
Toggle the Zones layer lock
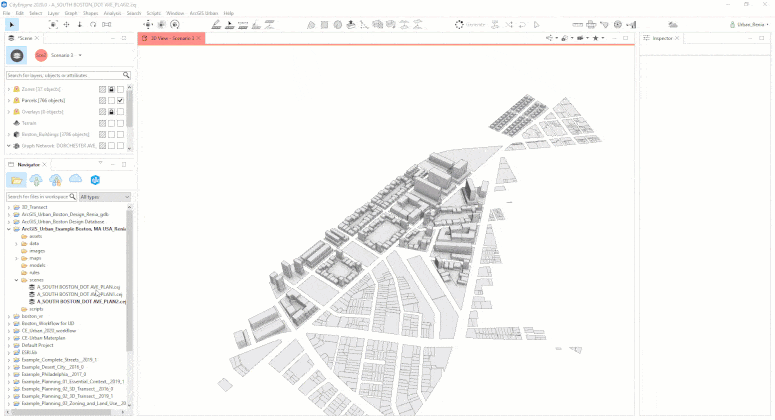(x=111, y=89)
